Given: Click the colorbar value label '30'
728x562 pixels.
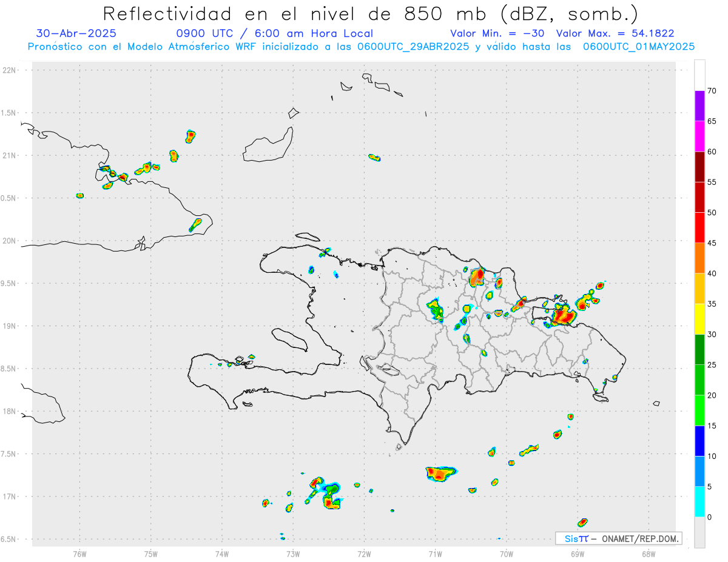Looking at the screenshot, I should 712,335.
